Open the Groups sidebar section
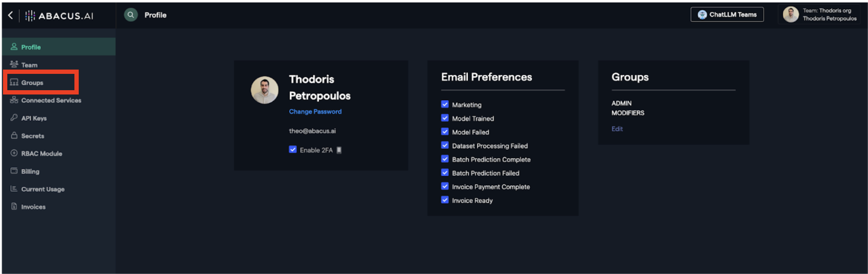 pos(32,82)
